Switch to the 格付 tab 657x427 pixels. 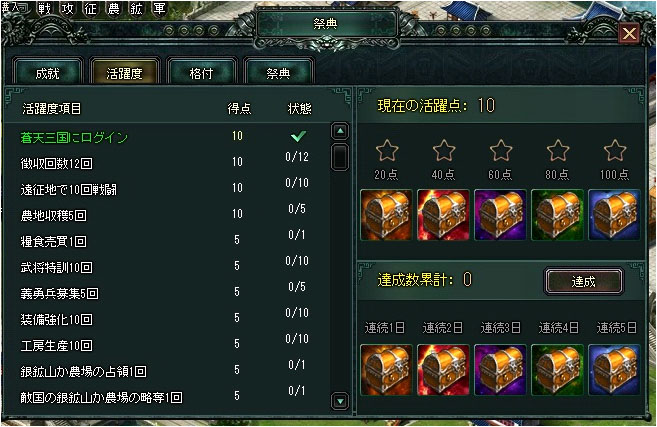[202, 73]
